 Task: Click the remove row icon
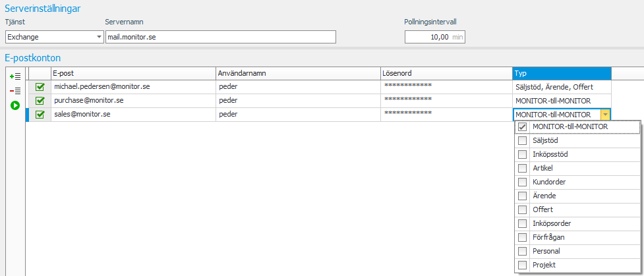(x=15, y=91)
